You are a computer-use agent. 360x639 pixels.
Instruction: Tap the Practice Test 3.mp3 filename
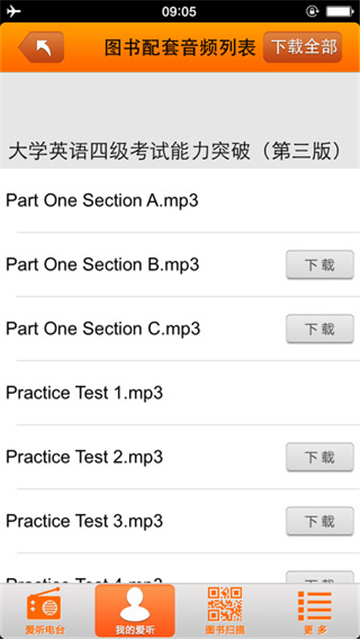point(84,521)
